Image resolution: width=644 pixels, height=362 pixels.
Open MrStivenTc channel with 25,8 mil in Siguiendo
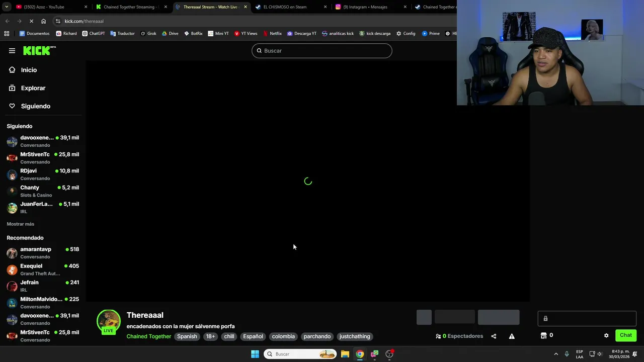[x=43, y=158]
